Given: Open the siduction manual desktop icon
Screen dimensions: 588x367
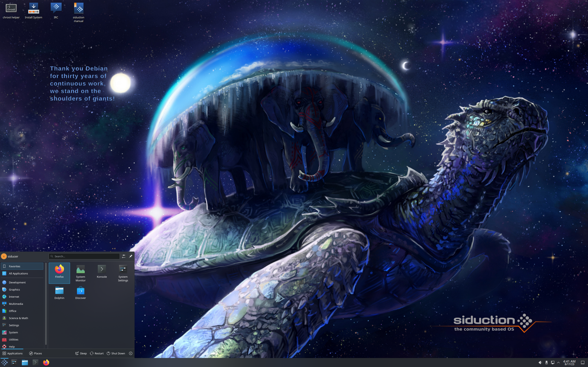Looking at the screenshot, I should [x=78, y=9].
